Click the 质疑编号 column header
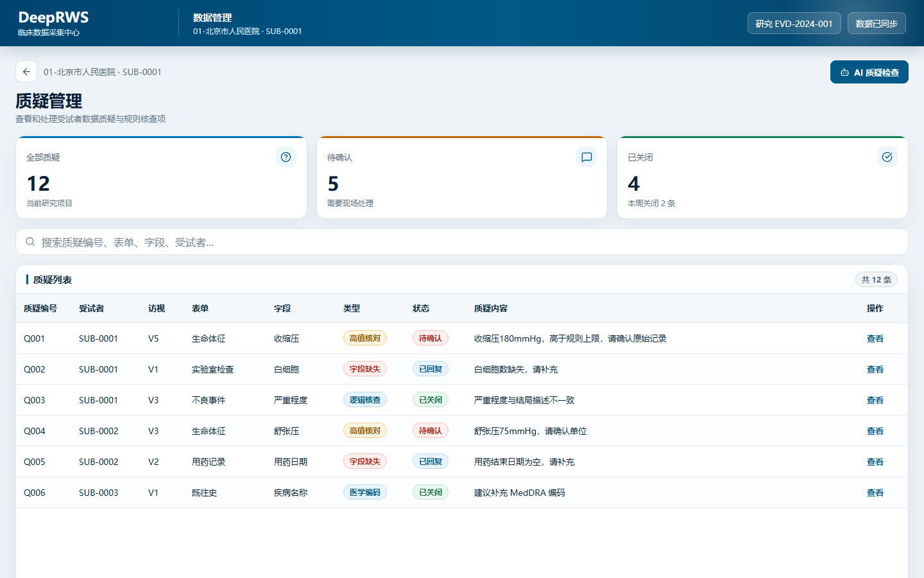 click(40, 308)
